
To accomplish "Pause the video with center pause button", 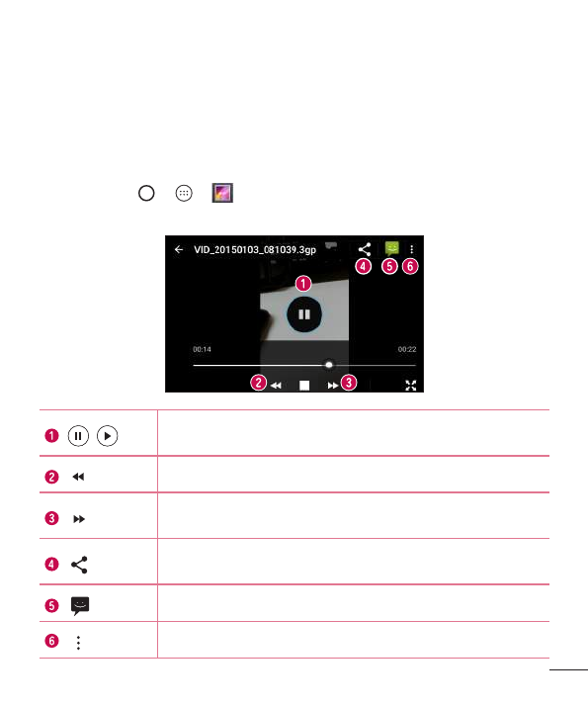I will (x=304, y=314).
